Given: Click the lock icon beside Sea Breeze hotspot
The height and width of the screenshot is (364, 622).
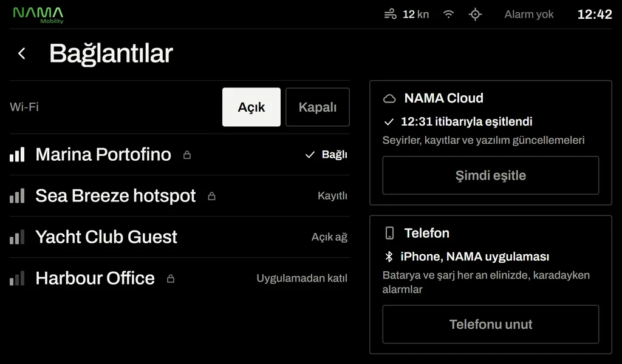Looking at the screenshot, I should click(x=212, y=196).
